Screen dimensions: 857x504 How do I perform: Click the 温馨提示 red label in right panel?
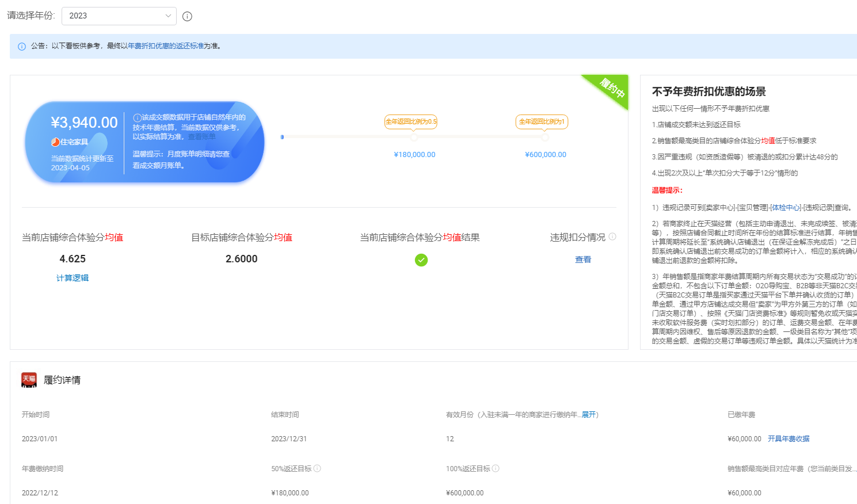click(667, 190)
